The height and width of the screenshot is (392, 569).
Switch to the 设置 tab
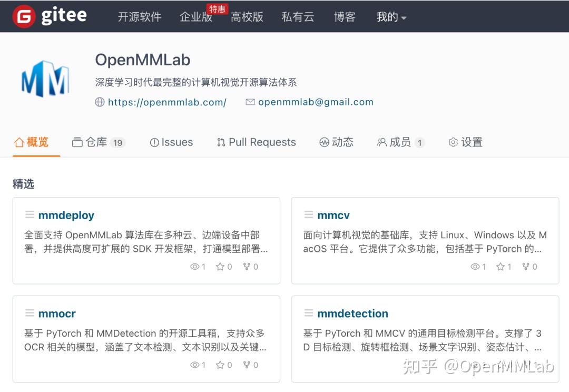(x=466, y=142)
